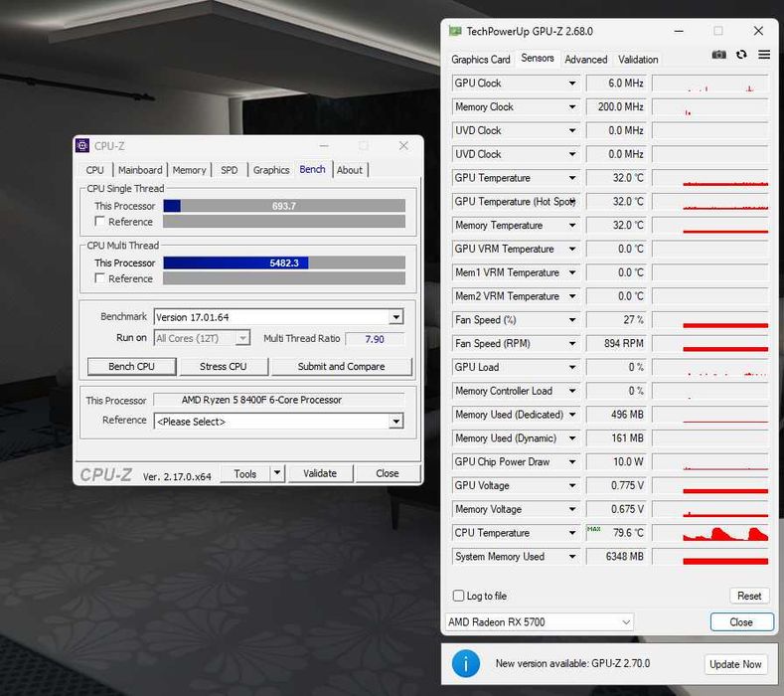Screen dimensions: 784x696
Task: Open the Graphics Card tab in GPU-Z
Action: pyautogui.click(x=481, y=60)
